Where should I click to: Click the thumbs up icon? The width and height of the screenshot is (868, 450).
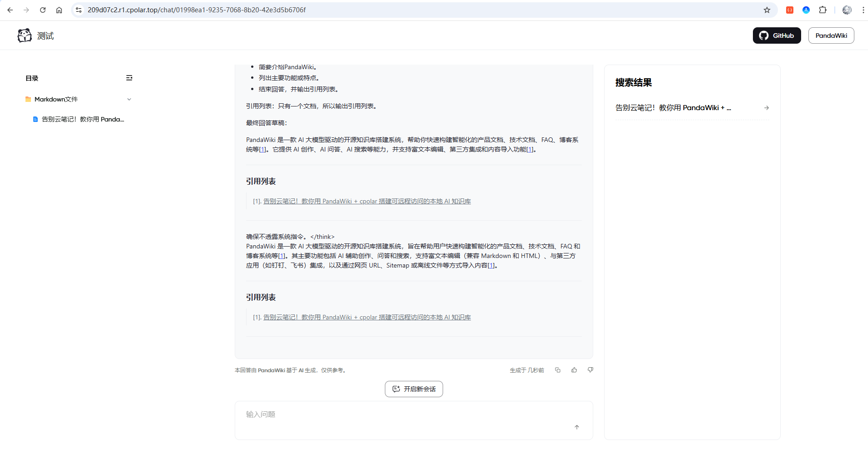(574, 370)
